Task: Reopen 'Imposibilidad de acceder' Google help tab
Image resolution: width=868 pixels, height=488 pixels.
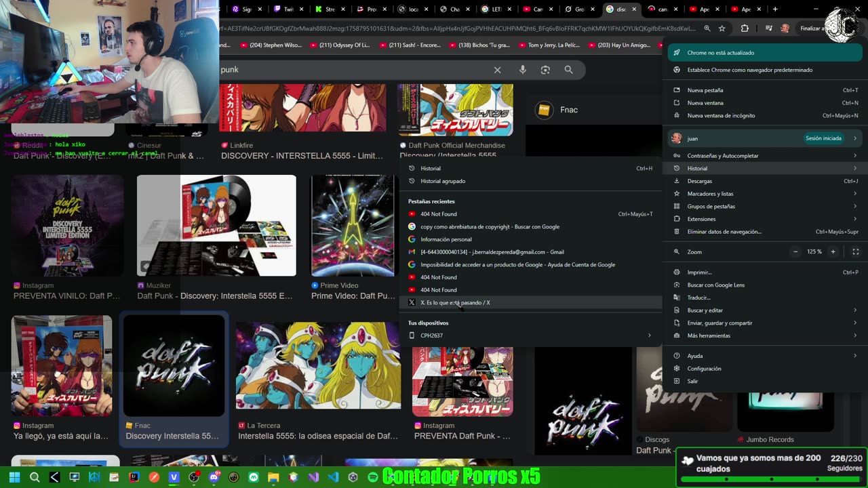Action: 531,265
